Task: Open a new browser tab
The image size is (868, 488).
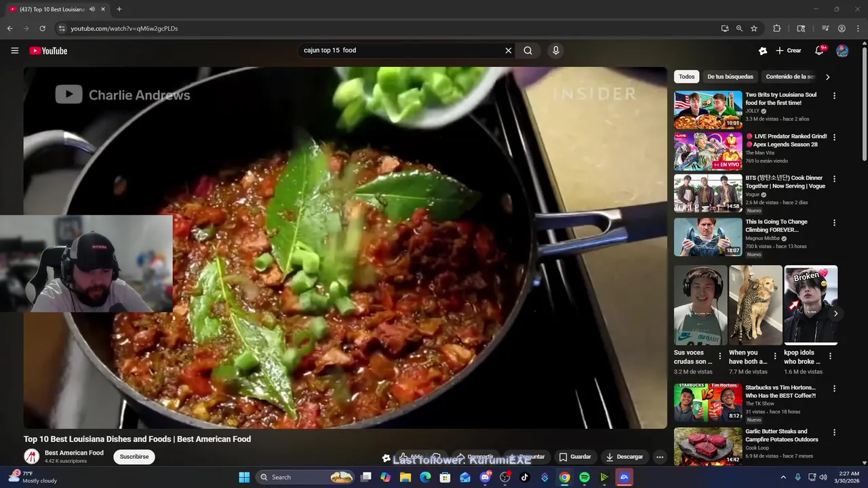Action: pos(119,9)
